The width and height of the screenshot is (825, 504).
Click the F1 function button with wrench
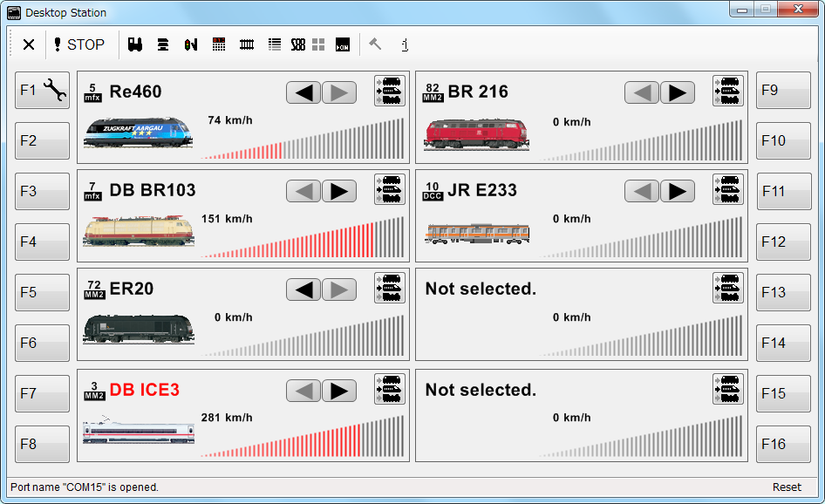[42, 90]
